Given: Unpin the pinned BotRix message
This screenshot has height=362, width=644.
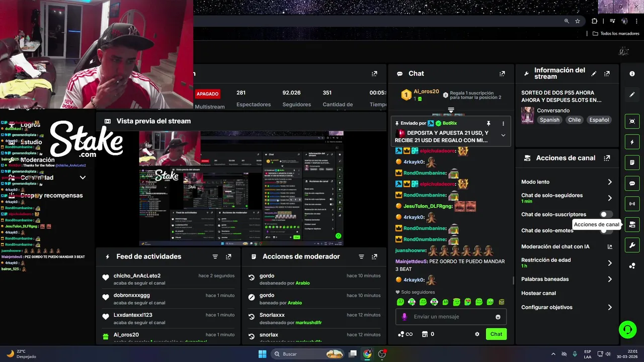Looking at the screenshot, I should tap(488, 123).
